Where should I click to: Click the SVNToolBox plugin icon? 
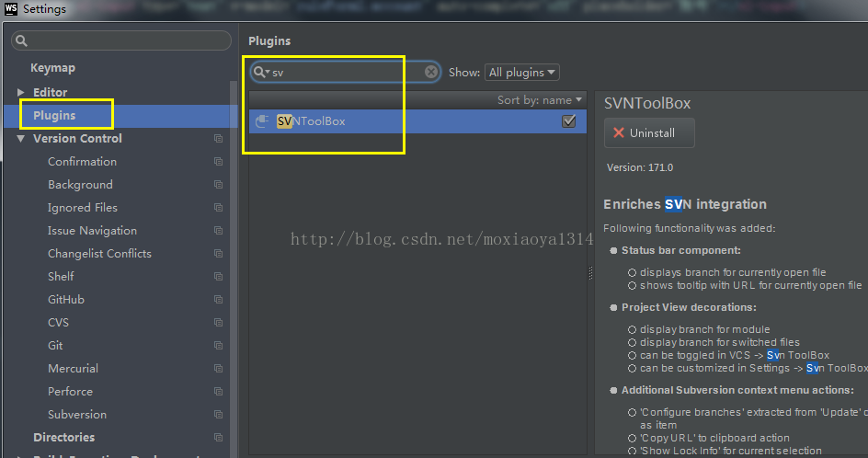coord(262,121)
